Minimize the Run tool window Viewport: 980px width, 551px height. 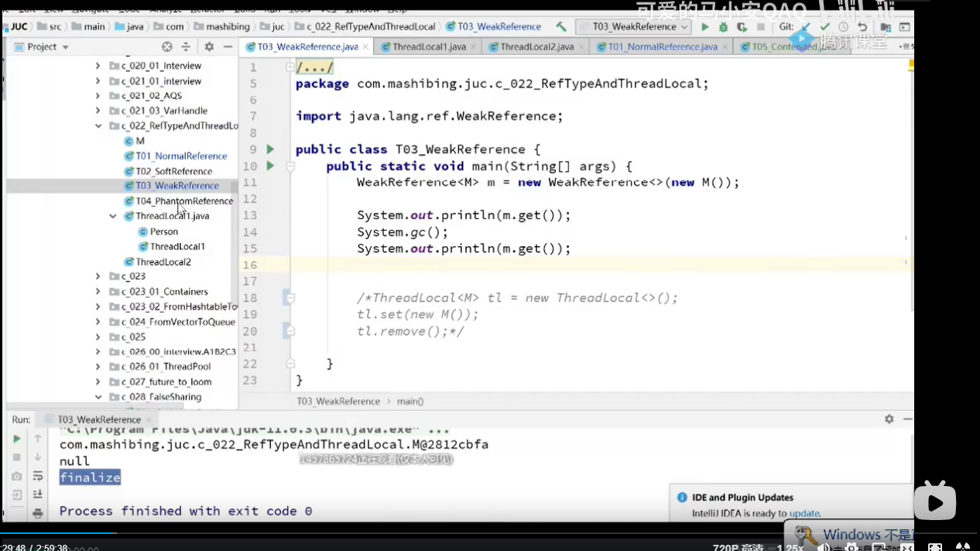tap(907, 419)
